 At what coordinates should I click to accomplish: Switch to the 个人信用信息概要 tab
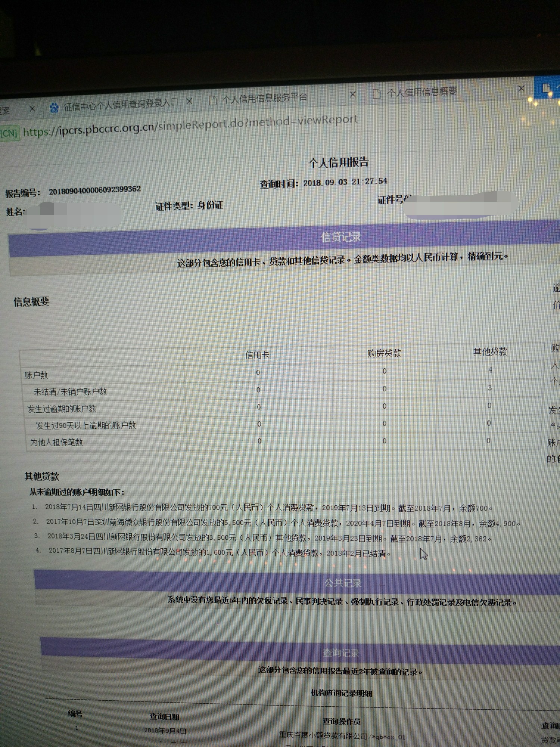point(421,92)
